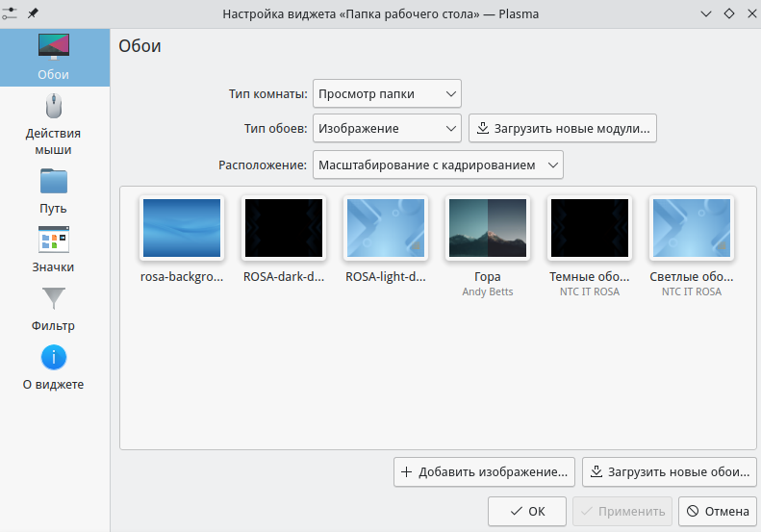
Task: Click the window settings icon in title bar
Action: coord(11,13)
